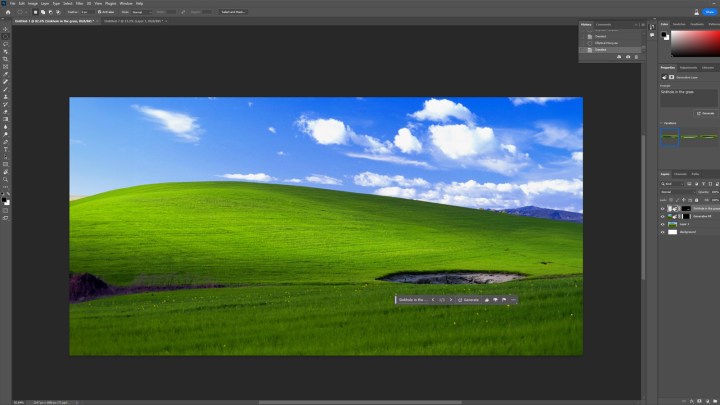The width and height of the screenshot is (720, 405).
Task: Select the Eraser tool
Action: pos(6,112)
